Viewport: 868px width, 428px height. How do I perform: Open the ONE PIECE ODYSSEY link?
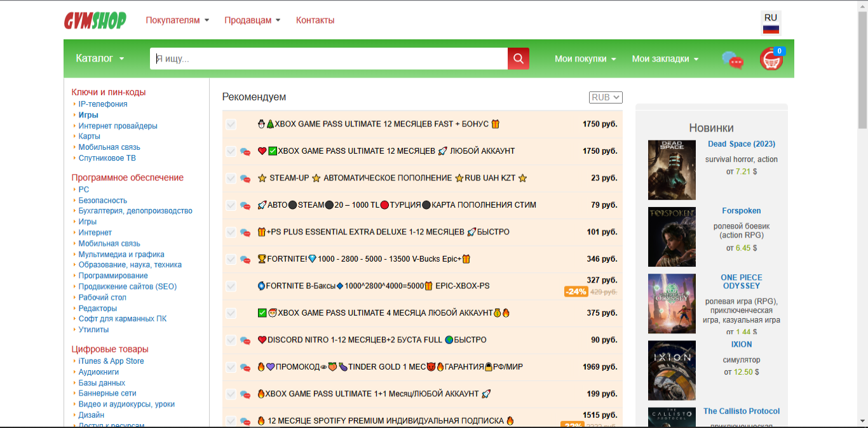(742, 282)
